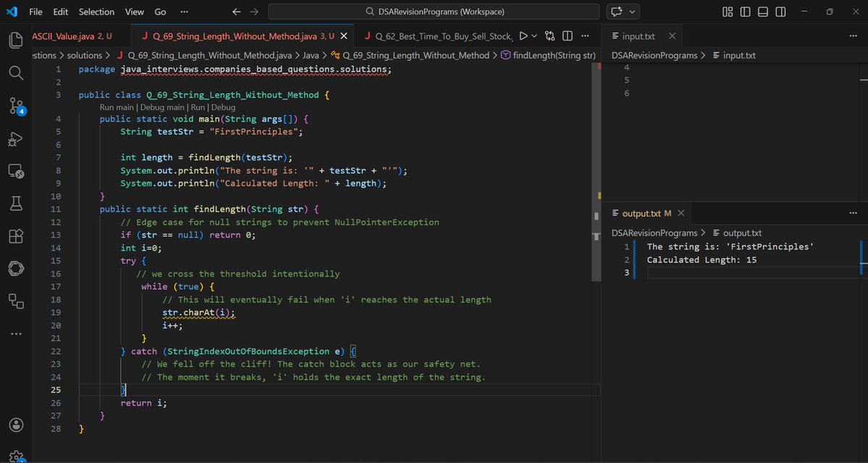Screen dimensions: 868x463
Task: Open 'Java' breadcrumb segment
Action: tap(311, 55)
